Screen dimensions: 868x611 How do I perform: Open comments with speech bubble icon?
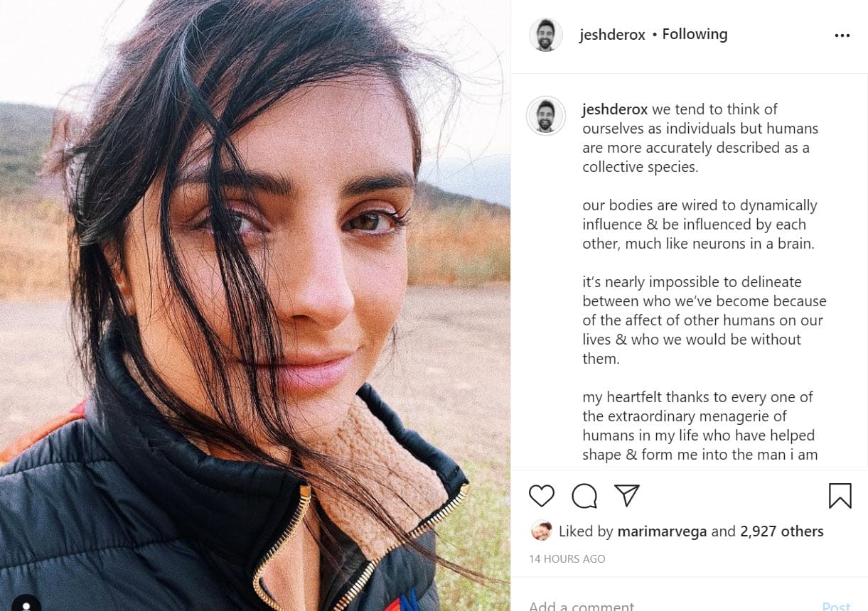pyautogui.click(x=584, y=496)
